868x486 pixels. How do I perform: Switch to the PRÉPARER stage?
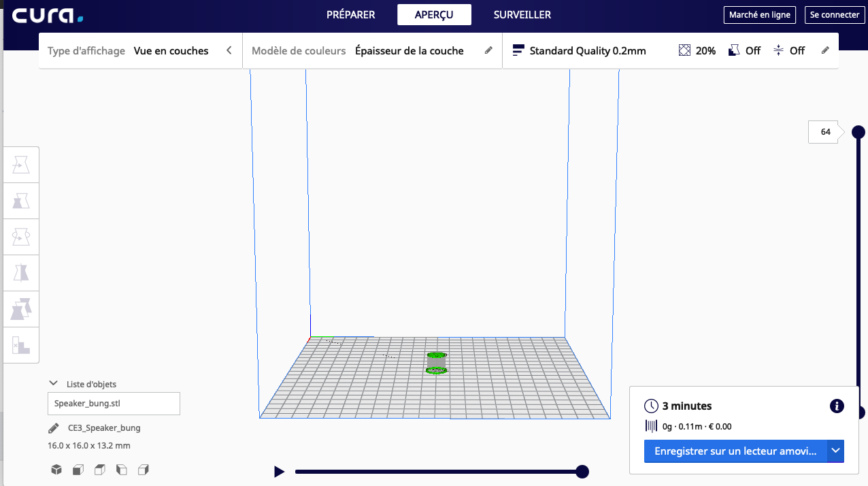tap(351, 15)
